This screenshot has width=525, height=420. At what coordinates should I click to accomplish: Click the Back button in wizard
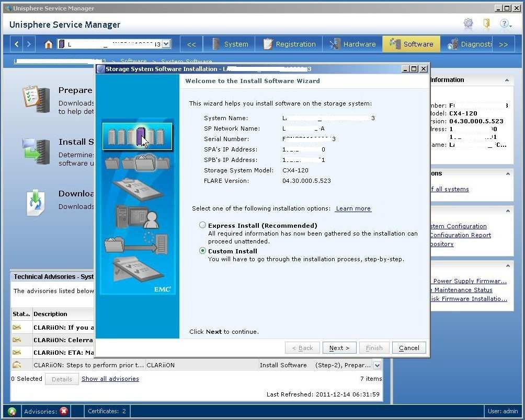tap(302, 348)
